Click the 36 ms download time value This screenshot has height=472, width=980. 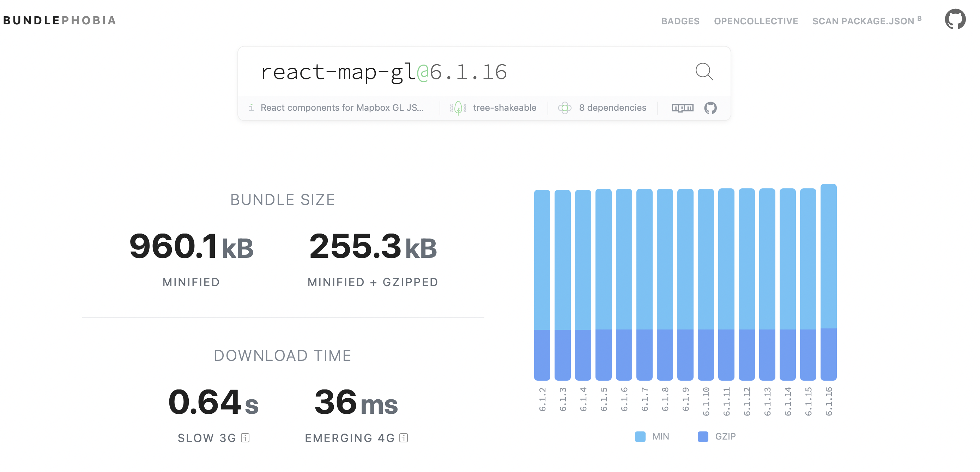coord(356,403)
